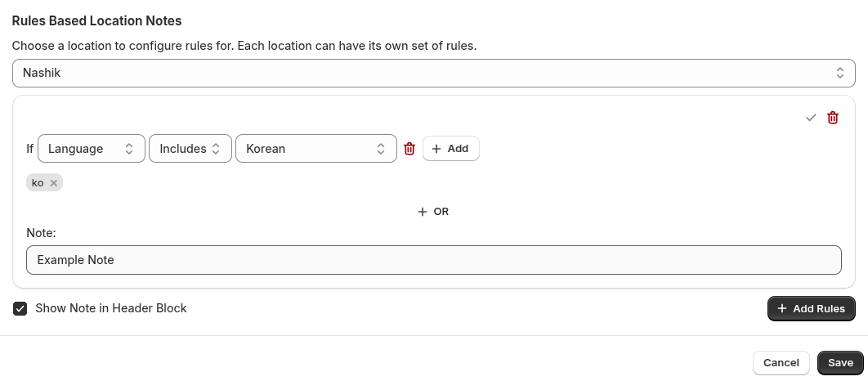Open the Language condition field dropdown
This screenshot has height=381, width=868.
pos(91,149)
